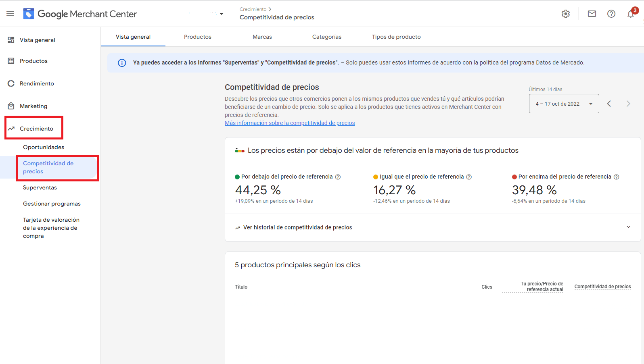Open the hamburger main menu

point(10,14)
